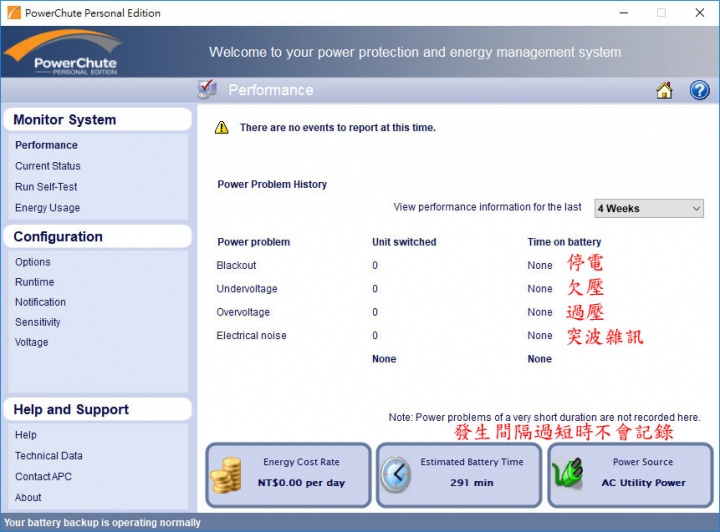Click the Time on battery column header
This screenshot has width=720, height=532.
tap(564, 242)
